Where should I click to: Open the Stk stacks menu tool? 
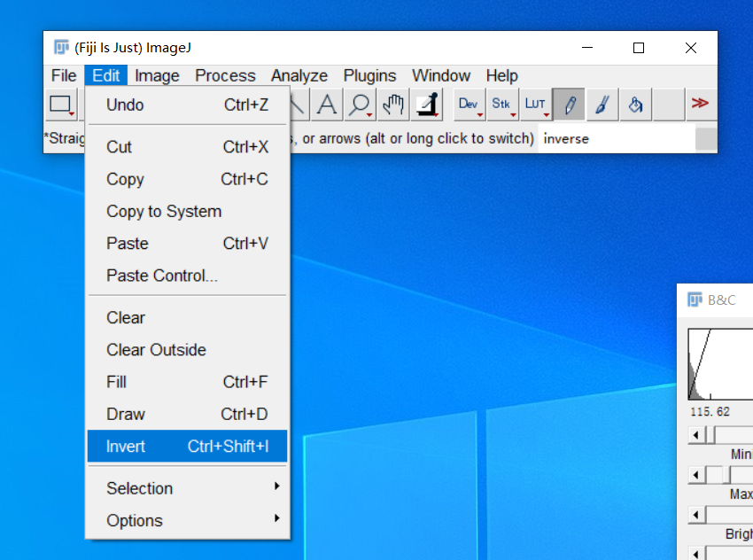pos(501,105)
